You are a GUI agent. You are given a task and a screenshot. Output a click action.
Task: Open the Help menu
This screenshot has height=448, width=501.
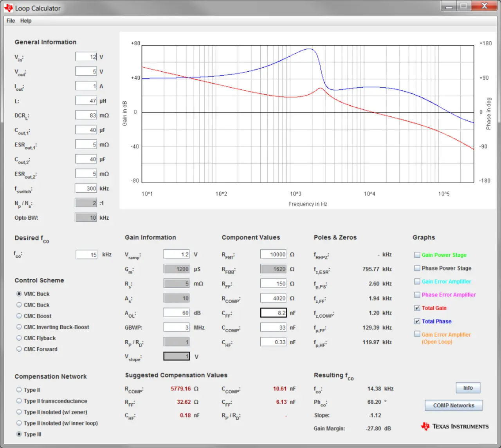click(x=26, y=21)
